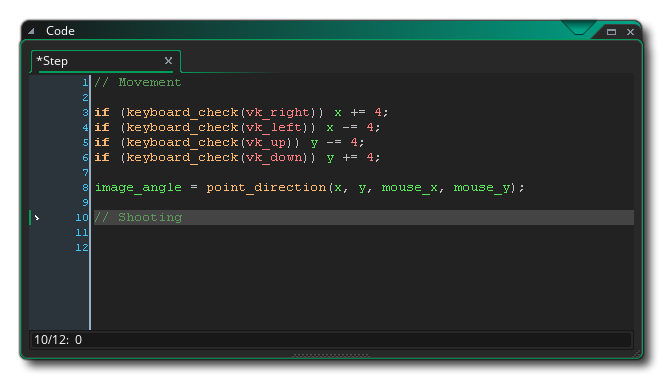Screen dimensions: 663x379
Task: Click the resize grip at the window's bottom-right corner
Action: pos(636,354)
